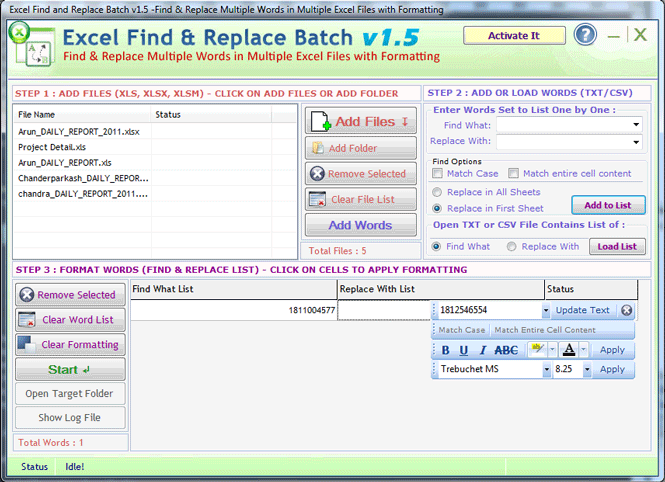The height and width of the screenshot is (482, 665).
Task: Click the Status column header in file list
Action: [211, 114]
